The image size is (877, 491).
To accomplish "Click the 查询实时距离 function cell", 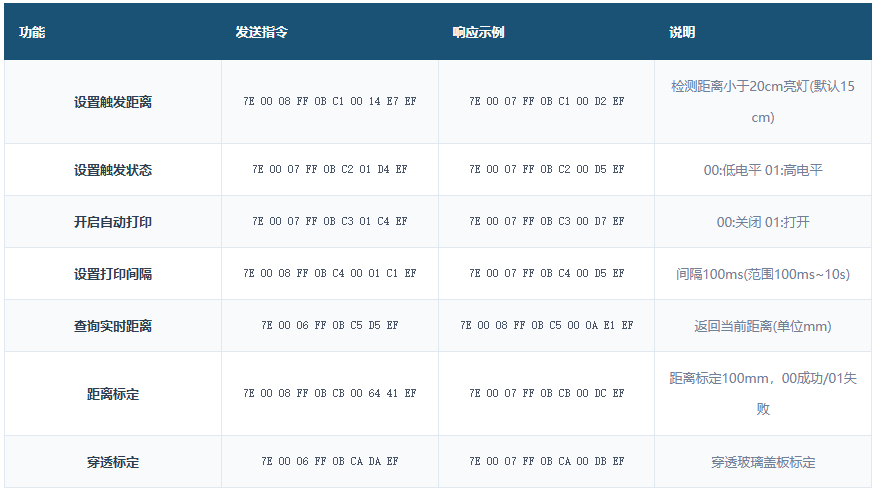I will pos(113,326).
